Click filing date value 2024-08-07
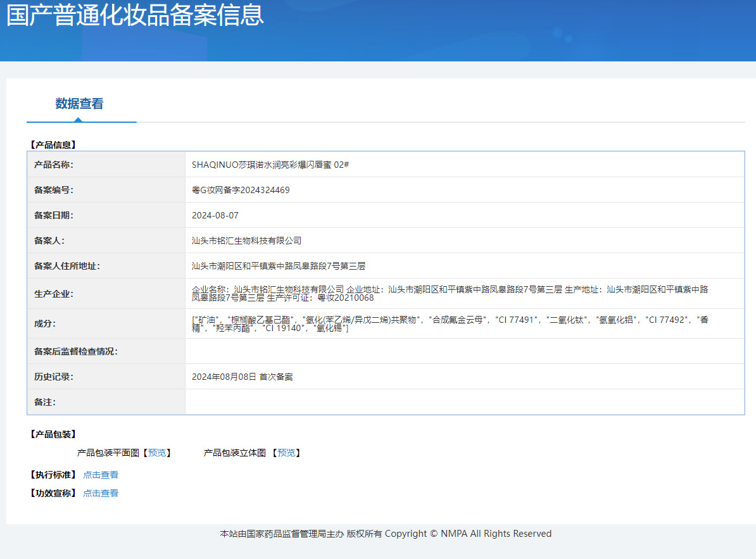 215,215
